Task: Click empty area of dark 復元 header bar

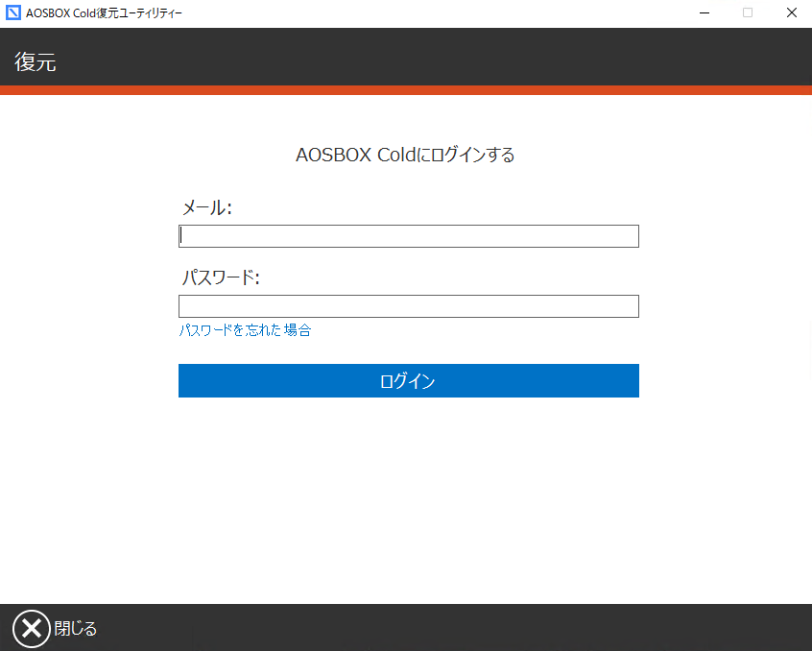Action: [432, 58]
